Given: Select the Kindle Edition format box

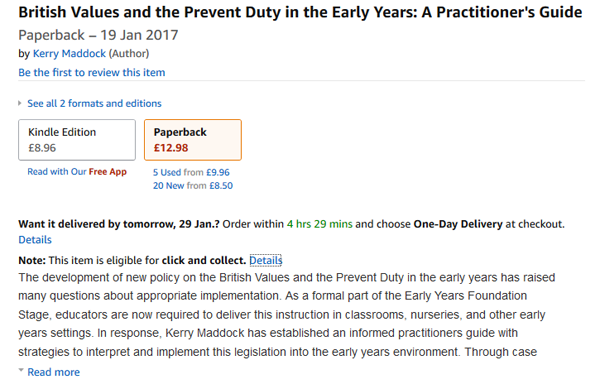Looking at the screenshot, I should [x=77, y=140].
